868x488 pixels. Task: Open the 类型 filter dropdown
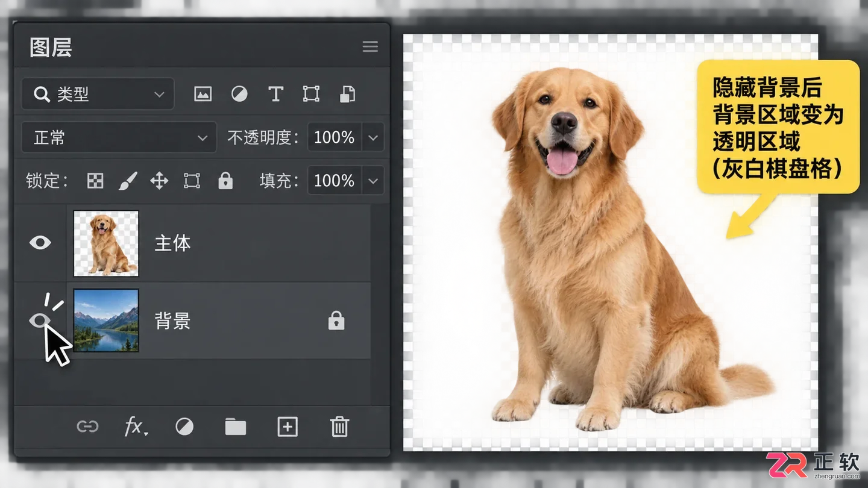[98, 94]
